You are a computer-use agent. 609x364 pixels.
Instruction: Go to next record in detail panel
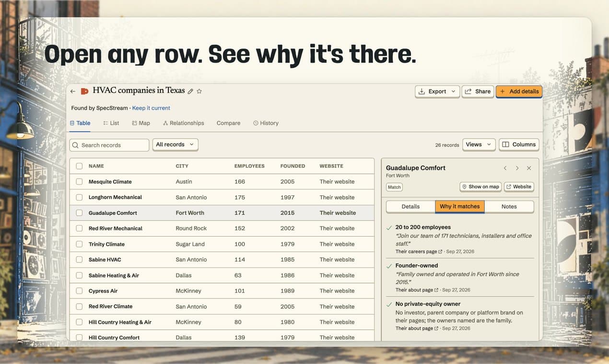517,168
